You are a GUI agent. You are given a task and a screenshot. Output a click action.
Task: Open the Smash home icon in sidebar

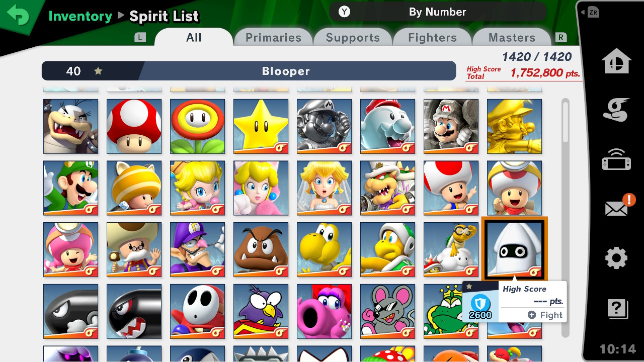click(616, 61)
